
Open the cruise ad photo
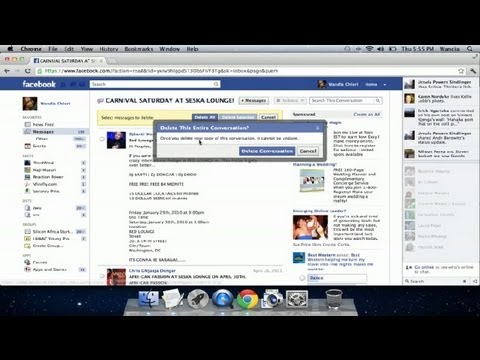[310, 227]
